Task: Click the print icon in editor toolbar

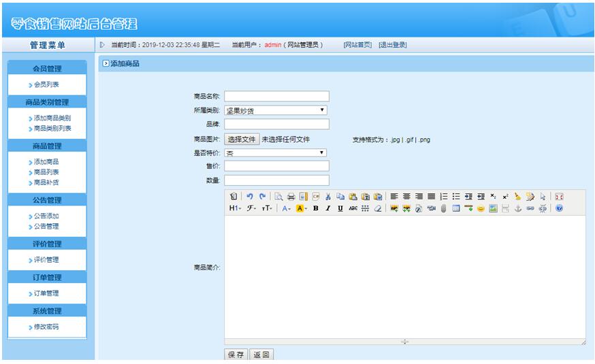Action: tap(291, 196)
